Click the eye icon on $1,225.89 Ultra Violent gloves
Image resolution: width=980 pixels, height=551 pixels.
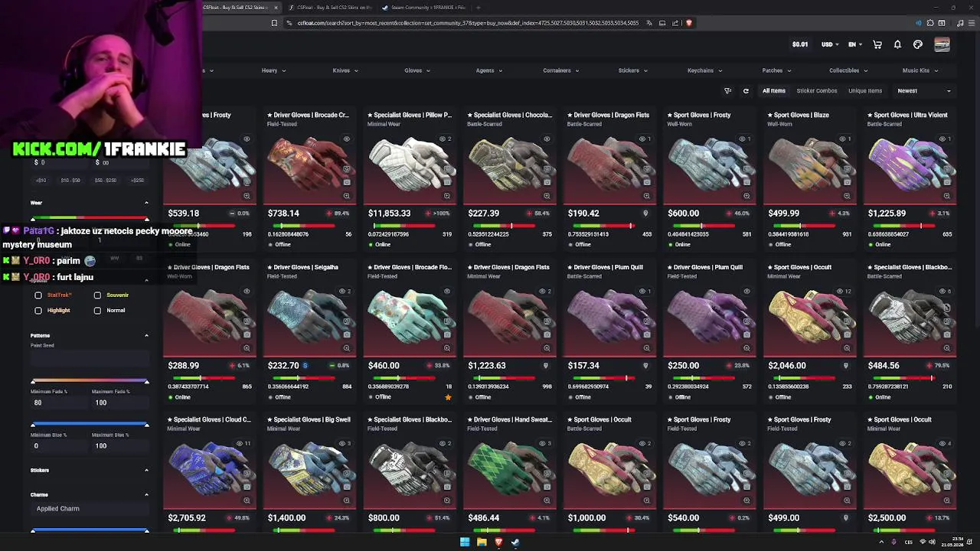pos(942,139)
